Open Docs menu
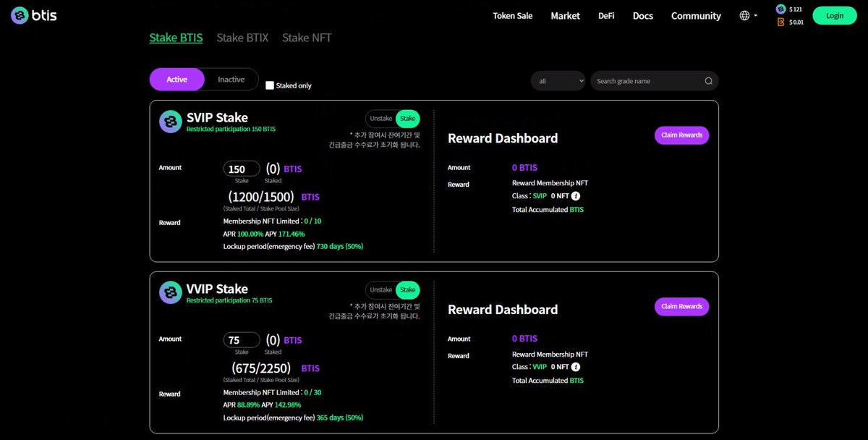 coord(643,15)
